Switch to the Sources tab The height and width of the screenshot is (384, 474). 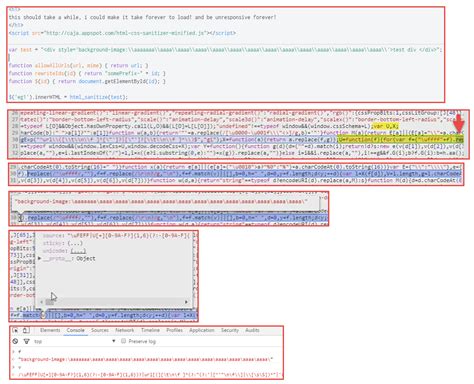[x=100, y=330]
